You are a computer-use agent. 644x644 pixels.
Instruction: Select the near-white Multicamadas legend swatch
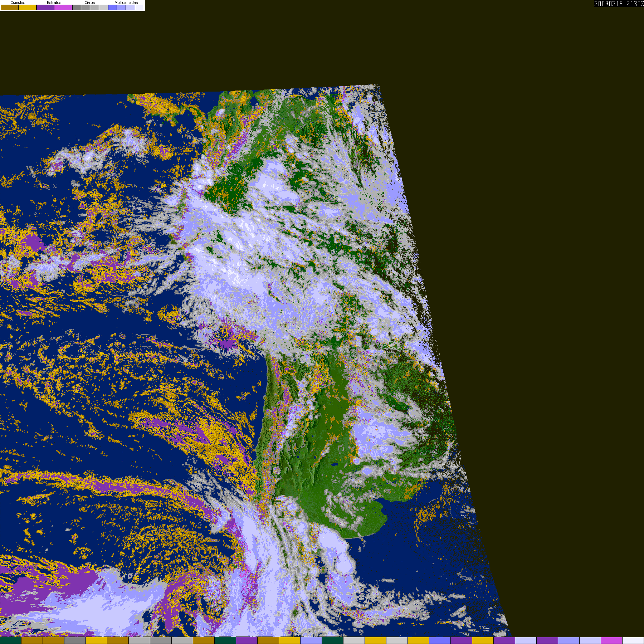pos(140,7)
